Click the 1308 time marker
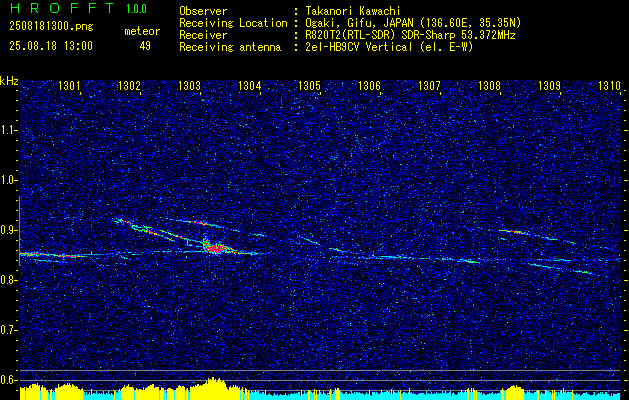The image size is (629, 400). tap(489, 85)
